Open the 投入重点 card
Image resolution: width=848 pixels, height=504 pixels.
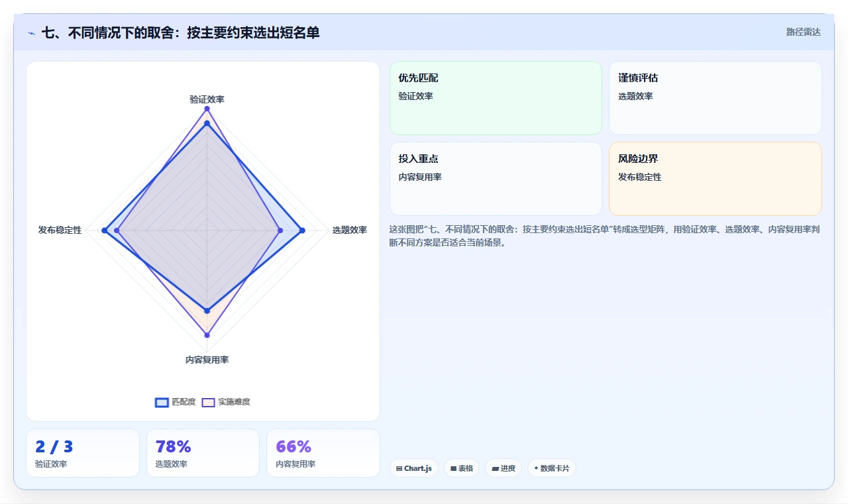[496, 179]
